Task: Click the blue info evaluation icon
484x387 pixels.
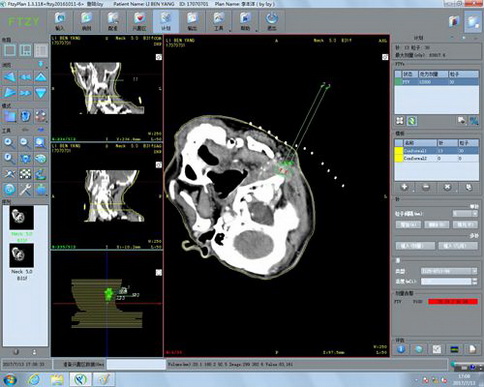Action: (401, 349)
